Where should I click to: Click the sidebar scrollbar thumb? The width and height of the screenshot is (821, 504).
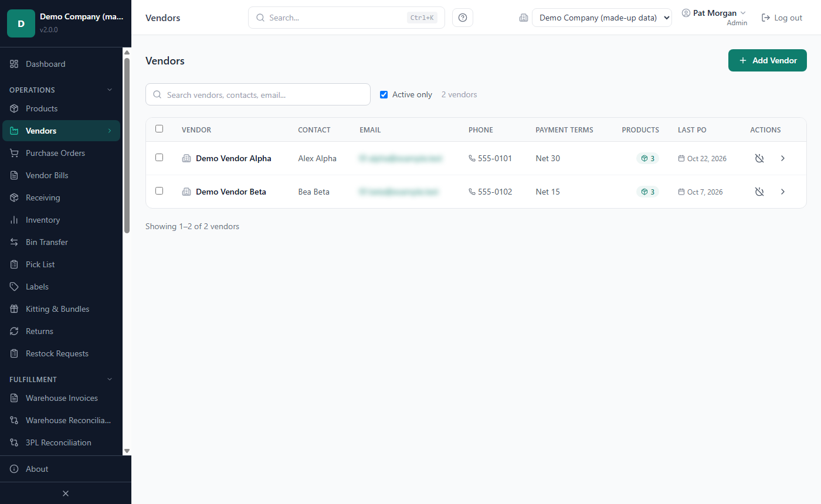[127, 145]
